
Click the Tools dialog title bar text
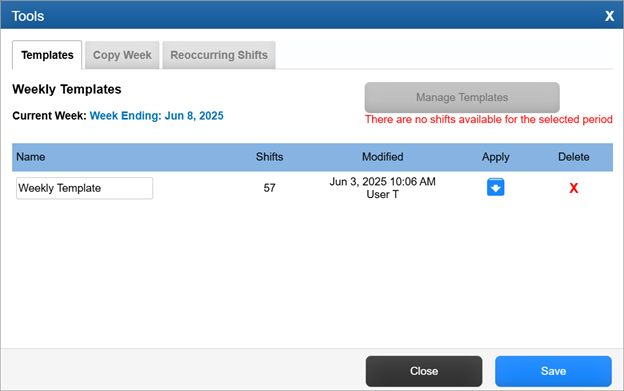point(27,16)
